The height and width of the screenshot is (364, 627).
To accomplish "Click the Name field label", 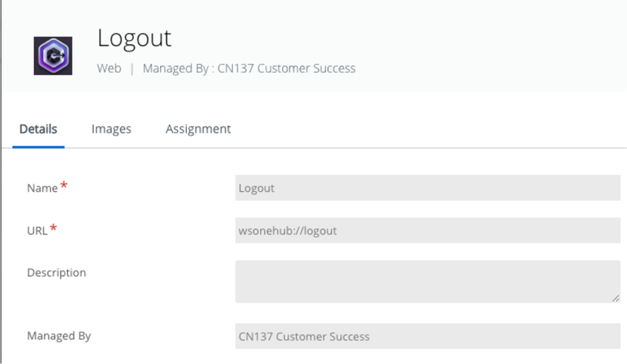I will click(x=42, y=188).
